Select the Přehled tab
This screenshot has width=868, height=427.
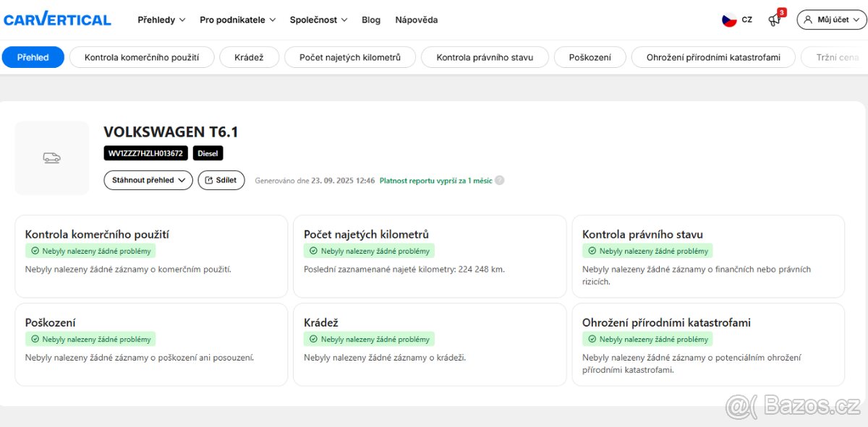coord(33,57)
